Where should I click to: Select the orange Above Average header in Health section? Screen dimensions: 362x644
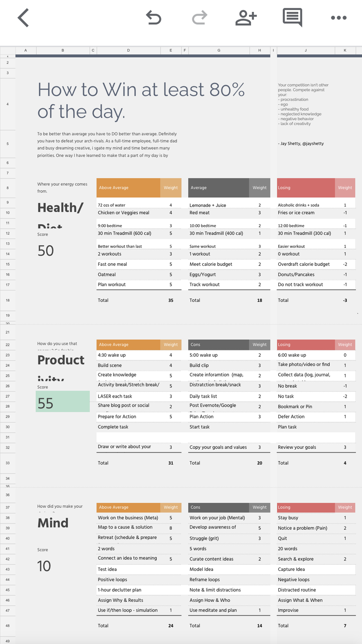click(128, 188)
